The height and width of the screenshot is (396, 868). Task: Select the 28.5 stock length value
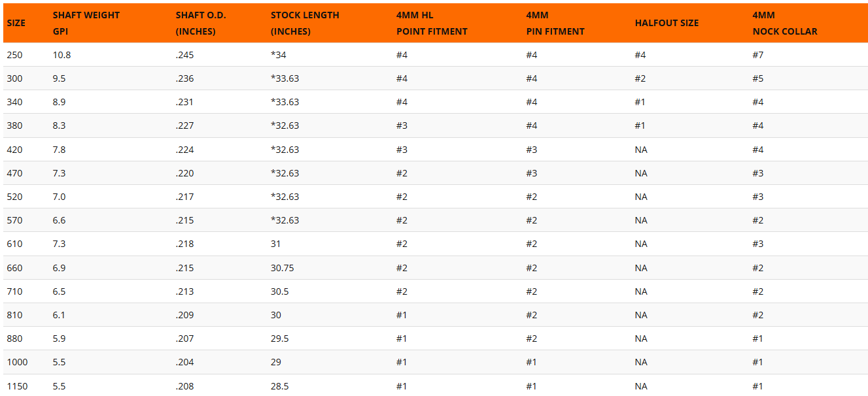pyautogui.click(x=280, y=386)
